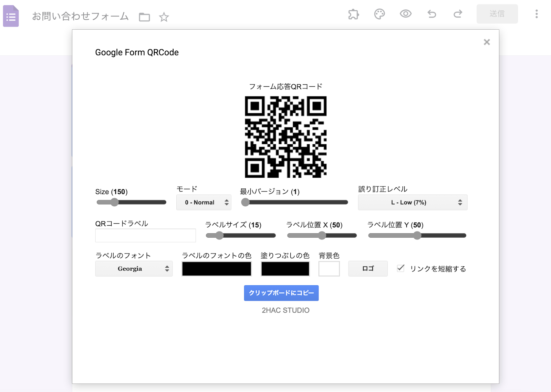Click the ラベル位置 Y slider handle
Screen dimensions: 551x392
click(x=417, y=236)
